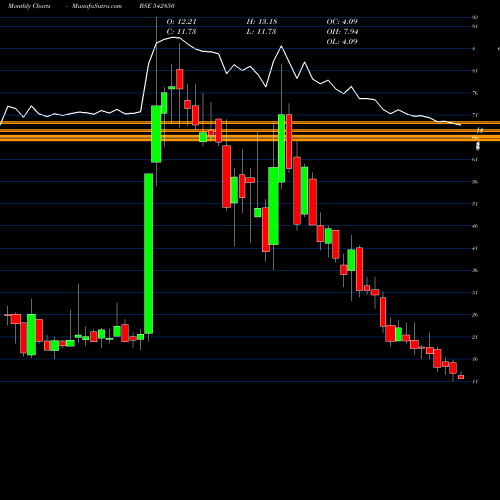The image size is (500, 500).
Task: Click the price axis label 41
Action: [x=475, y=248]
